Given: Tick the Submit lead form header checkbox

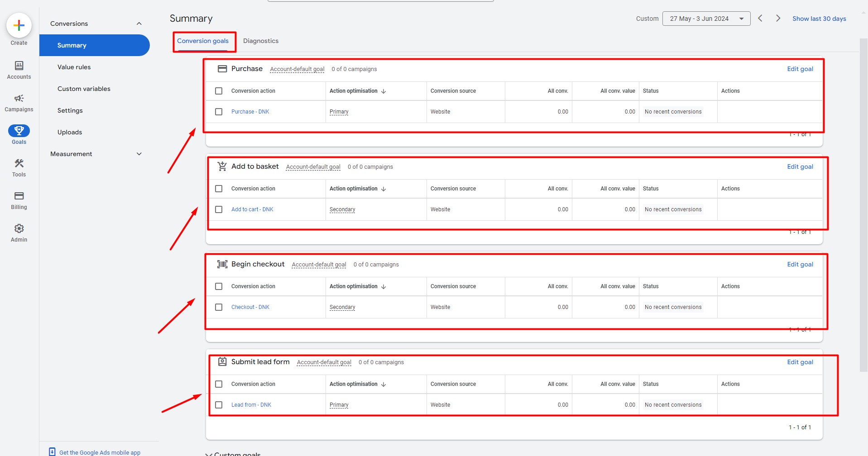Looking at the screenshot, I should point(219,384).
